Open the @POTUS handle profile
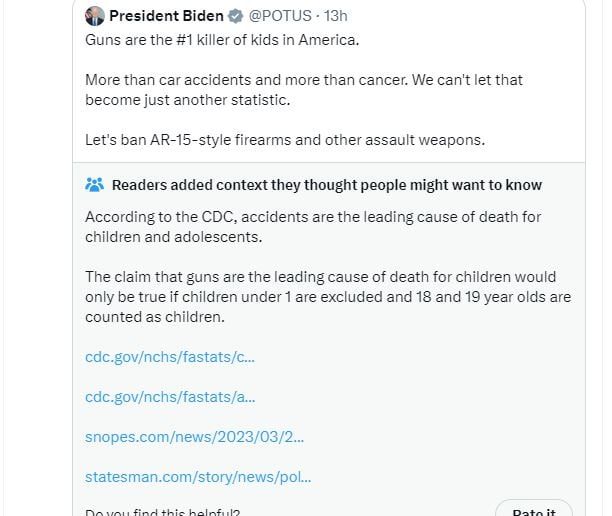612x516 pixels. coord(281,16)
